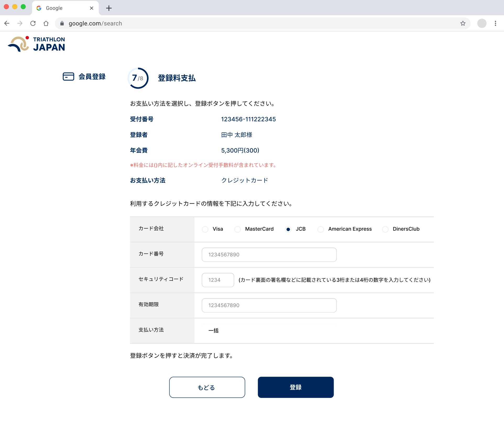
Task: Select the DinersClub radio button
Action: [x=385, y=229]
